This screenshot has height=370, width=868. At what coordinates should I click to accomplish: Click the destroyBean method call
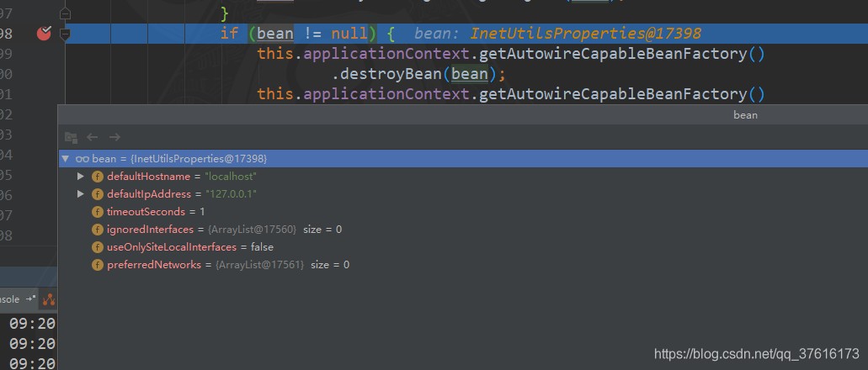pos(392,74)
